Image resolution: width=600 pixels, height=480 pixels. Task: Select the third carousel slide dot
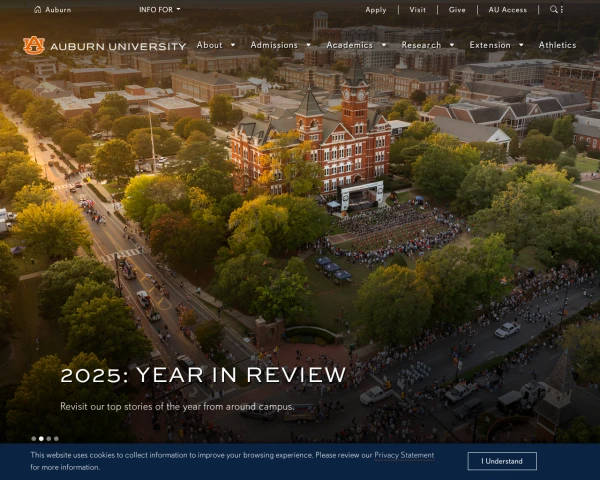48,438
